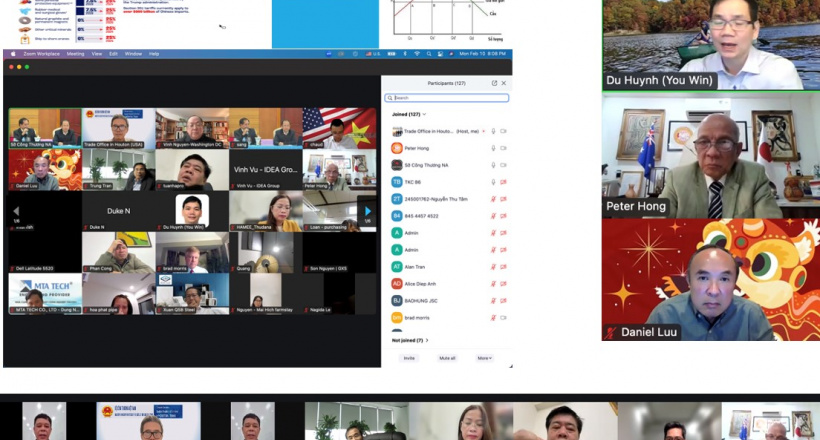Click the participants Search field
The image size is (820, 440).
coord(449,98)
